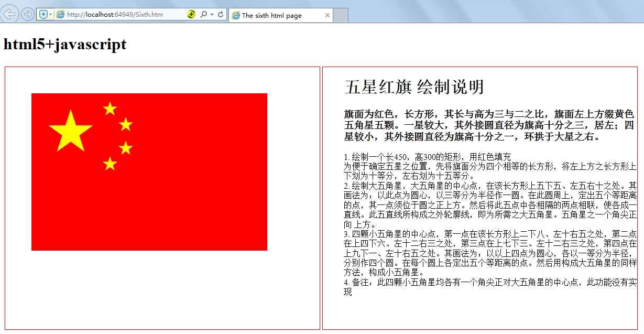This screenshot has width=644, height=334.
Task: Click the topmost small yellow star
Action: coord(110,109)
